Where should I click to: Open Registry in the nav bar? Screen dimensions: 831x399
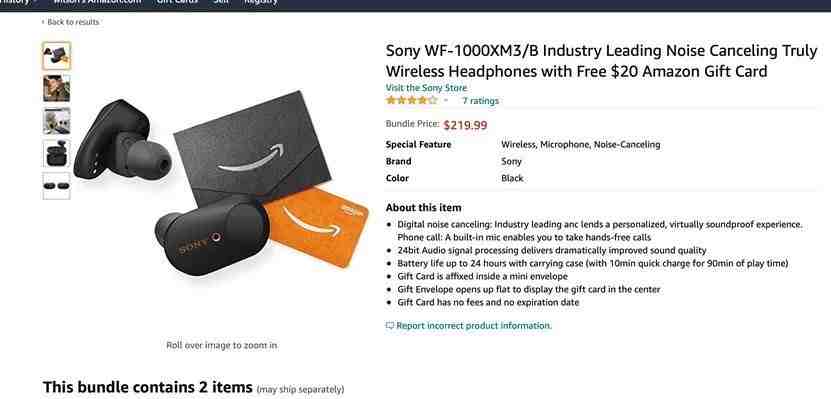[x=261, y=2]
